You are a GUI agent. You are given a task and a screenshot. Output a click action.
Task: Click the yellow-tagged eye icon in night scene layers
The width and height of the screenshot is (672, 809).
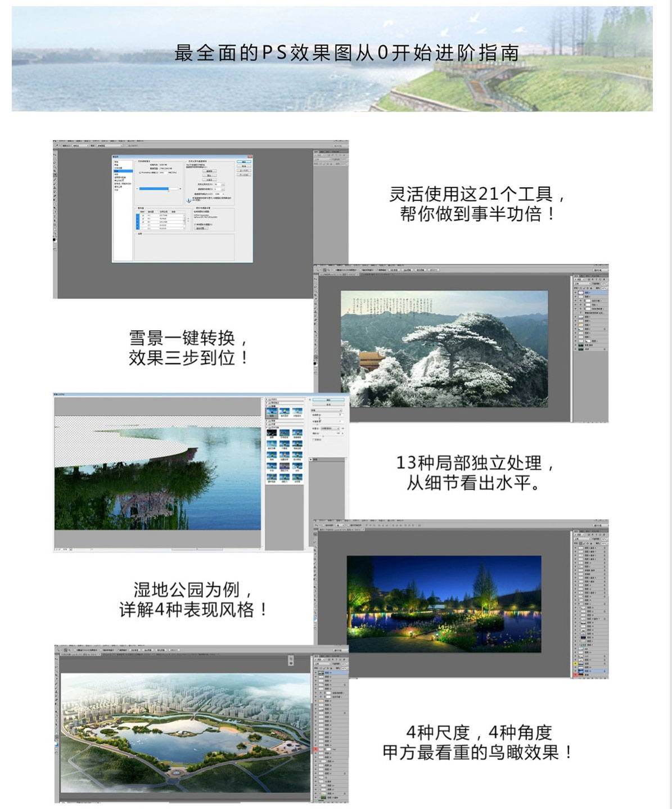click(575, 663)
